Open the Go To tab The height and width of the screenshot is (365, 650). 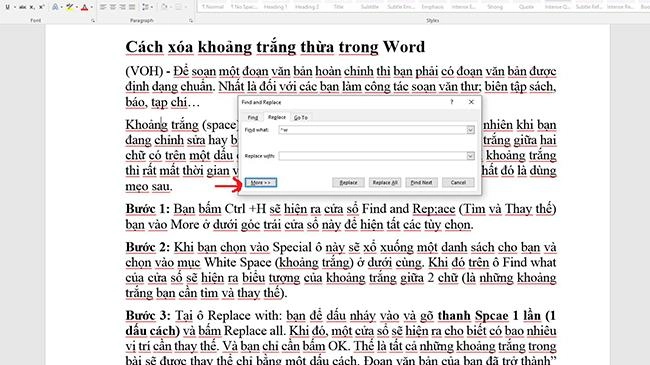click(x=301, y=117)
